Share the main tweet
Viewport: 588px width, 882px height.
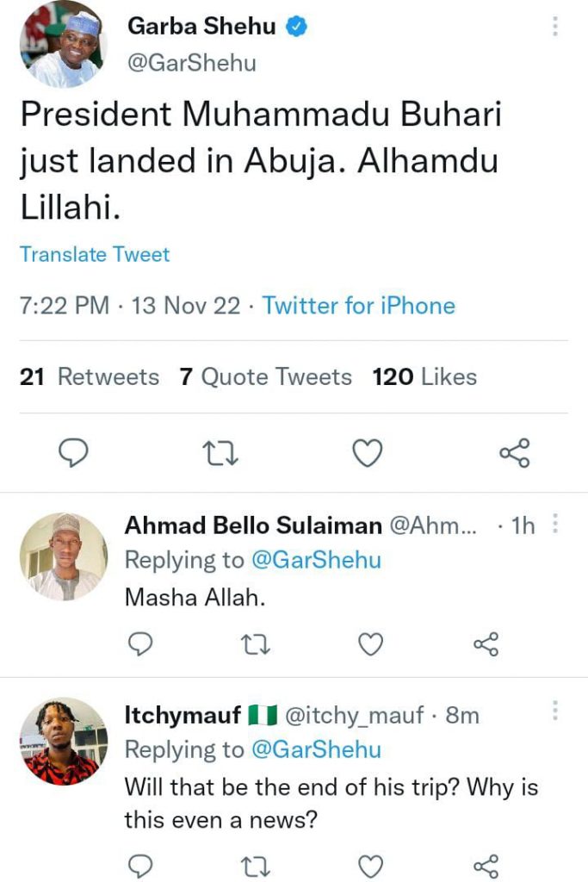click(x=514, y=452)
